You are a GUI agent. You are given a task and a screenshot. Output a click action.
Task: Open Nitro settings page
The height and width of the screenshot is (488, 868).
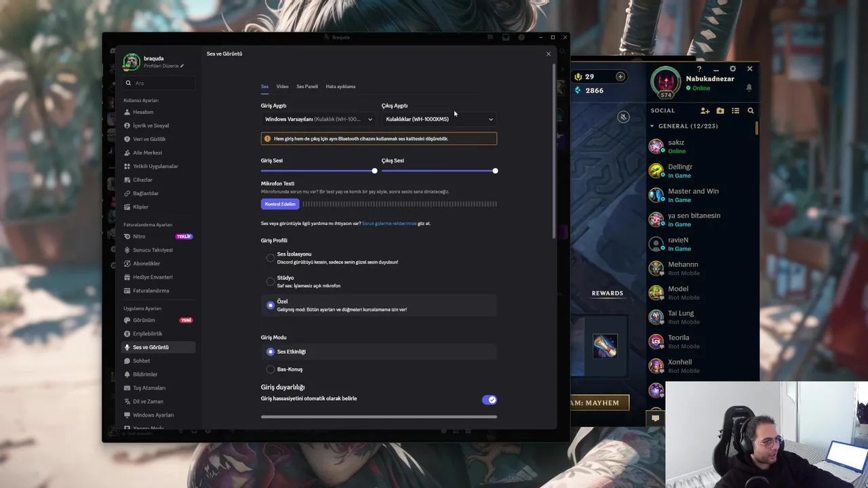(x=158, y=237)
